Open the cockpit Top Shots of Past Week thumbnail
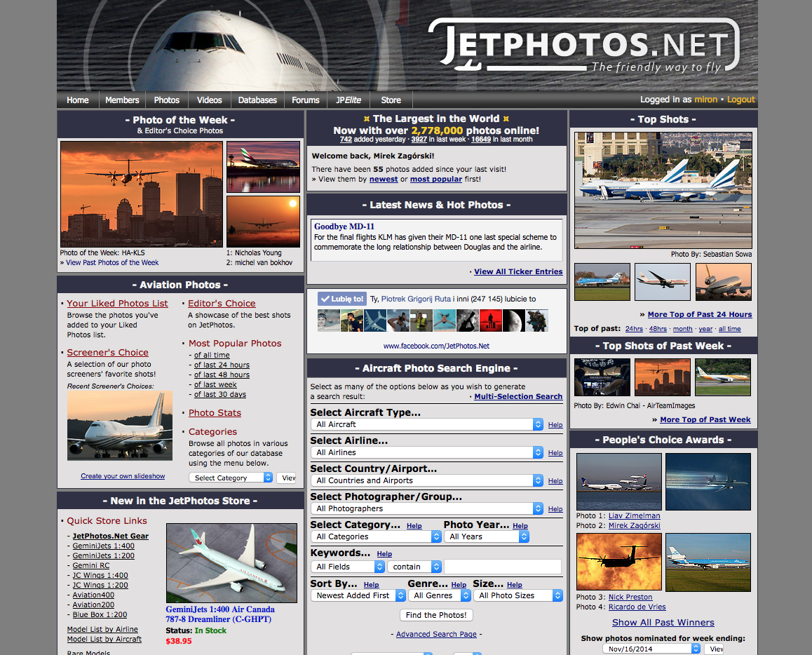 [602, 377]
